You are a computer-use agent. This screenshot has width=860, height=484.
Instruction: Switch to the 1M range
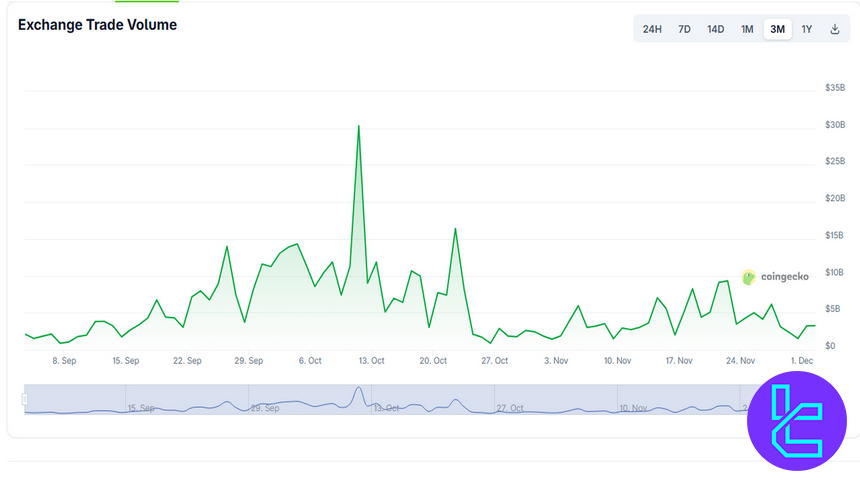point(747,29)
